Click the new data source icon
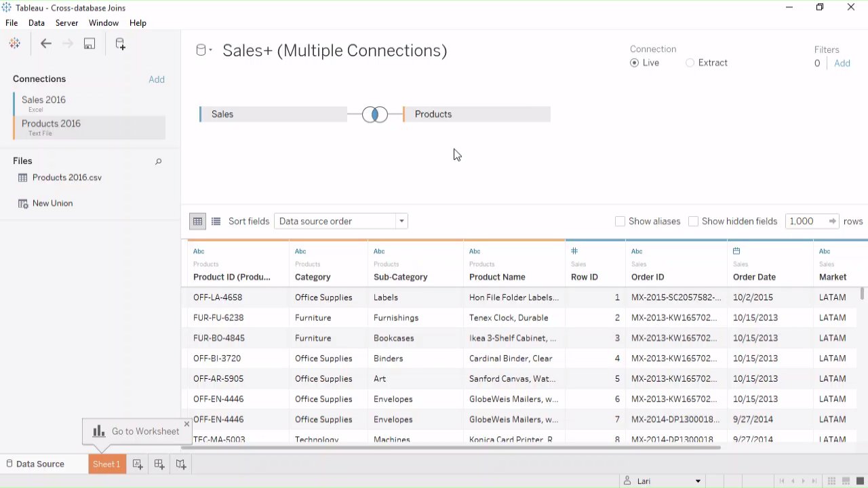The height and width of the screenshot is (488, 868). tap(120, 44)
